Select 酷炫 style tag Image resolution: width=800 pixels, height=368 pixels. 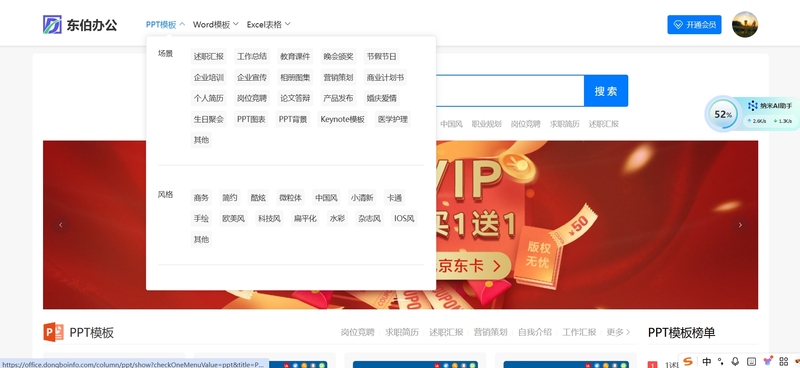[x=258, y=198]
